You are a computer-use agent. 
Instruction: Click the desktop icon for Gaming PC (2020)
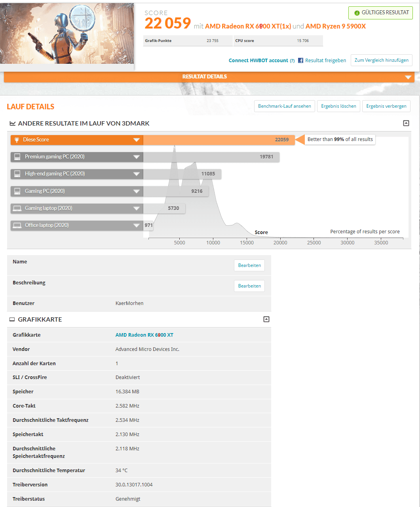point(17,191)
